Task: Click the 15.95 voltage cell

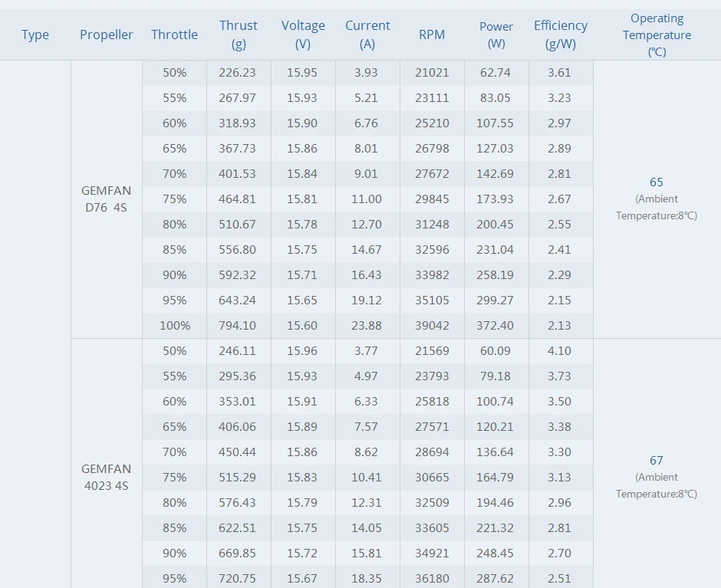Action: (302, 73)
